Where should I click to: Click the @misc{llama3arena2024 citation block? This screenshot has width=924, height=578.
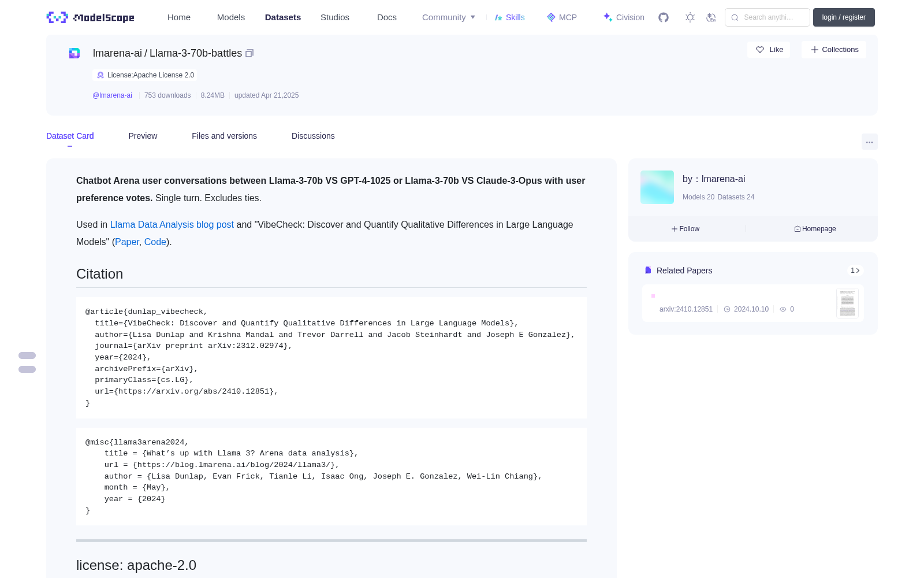(331, 476)
